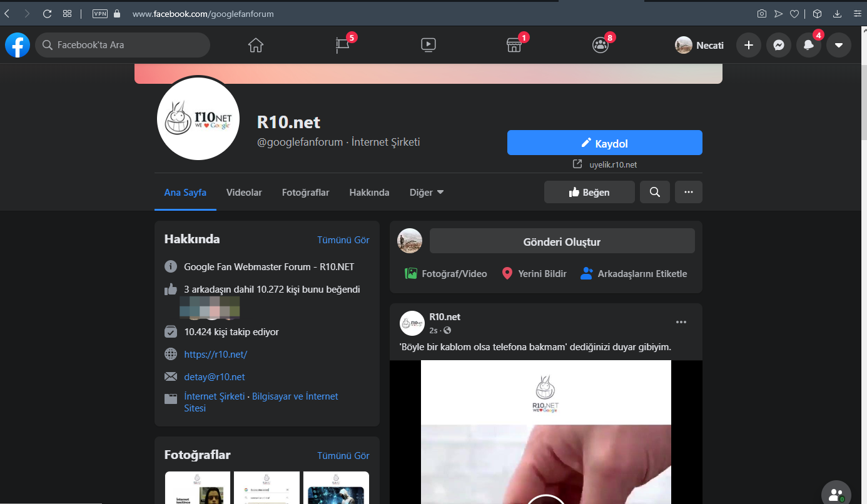Open Bilgisayar ve İnternet Sitesi category link
The width and height of the screenshot is (867, 504).
click(x=295, y=396)
